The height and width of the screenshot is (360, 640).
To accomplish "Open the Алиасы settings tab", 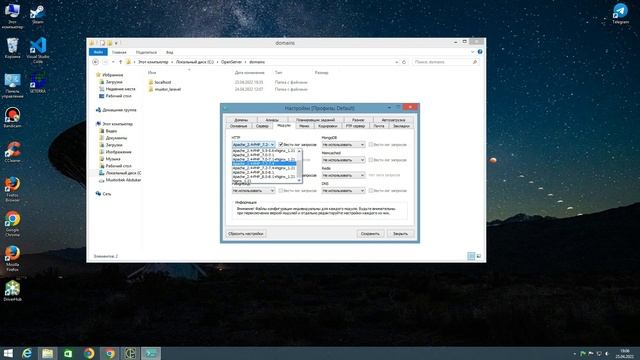I will coord(272,120).
